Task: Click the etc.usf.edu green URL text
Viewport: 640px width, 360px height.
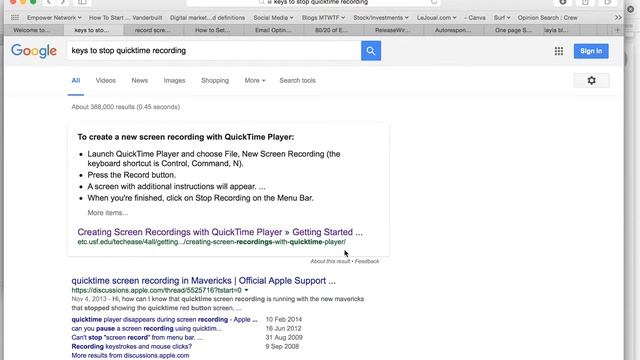Action: [211, 242]
